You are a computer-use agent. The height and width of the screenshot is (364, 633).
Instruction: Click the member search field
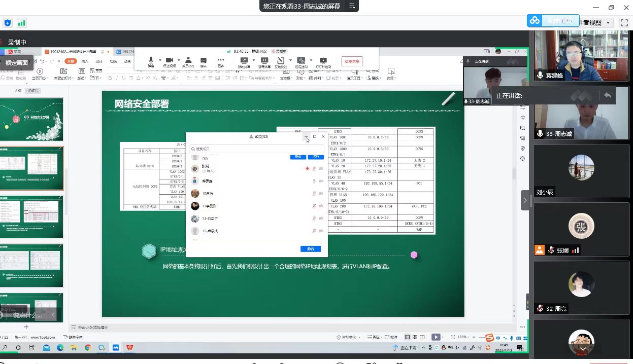pos(256,149)
